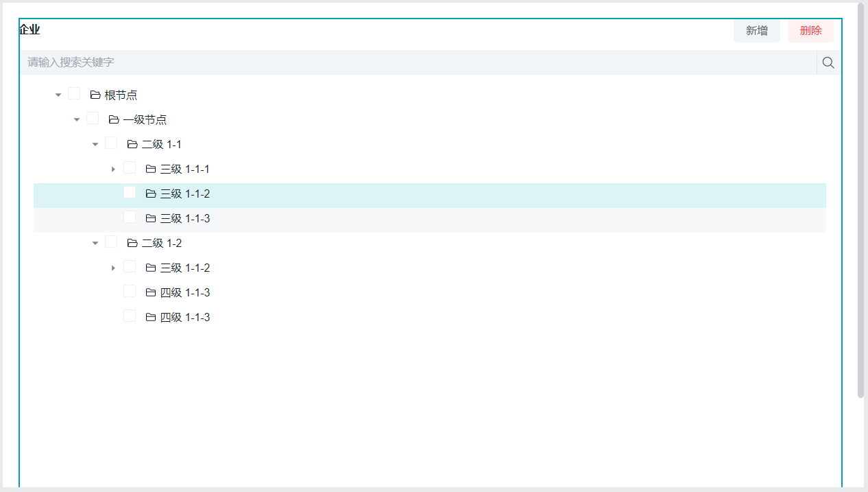868x492 pixels.
Task: Select the 三级 1-1-3 label
Action: (185, 218)
